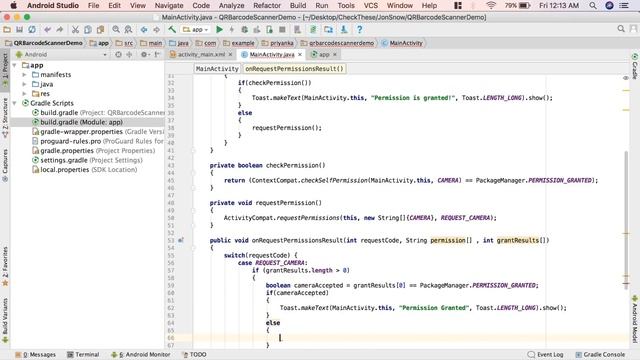Close the MainActivity.java tab
Viewport: 640px width, 360px height.
300,54
